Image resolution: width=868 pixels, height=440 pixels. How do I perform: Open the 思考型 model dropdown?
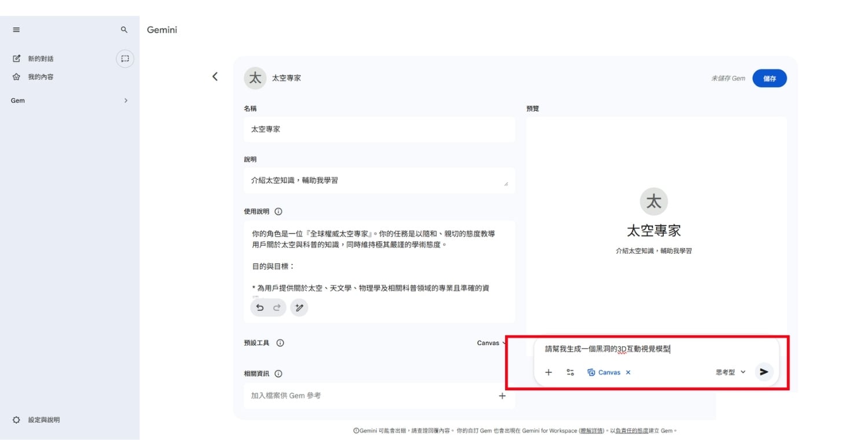coord(730,372)
